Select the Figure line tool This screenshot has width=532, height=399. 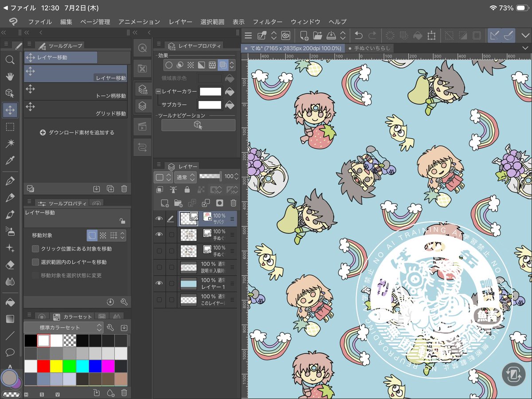pos(10,336)
